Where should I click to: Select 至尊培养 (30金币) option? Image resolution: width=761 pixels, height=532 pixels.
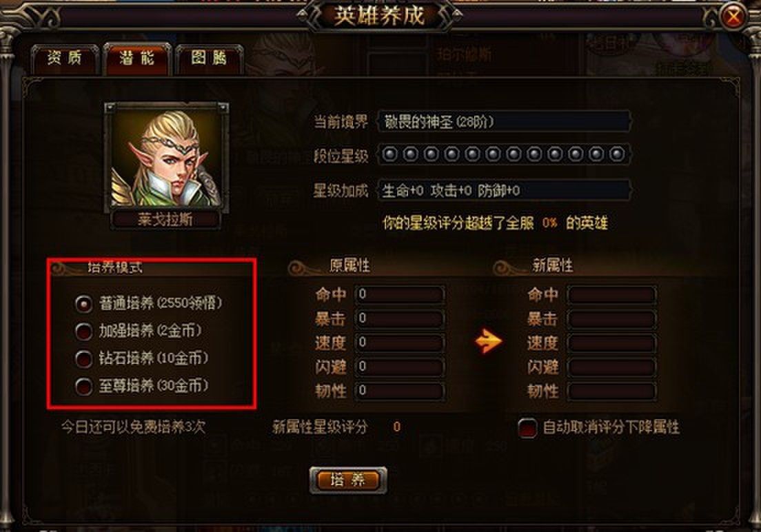click(x=84, y=387)
